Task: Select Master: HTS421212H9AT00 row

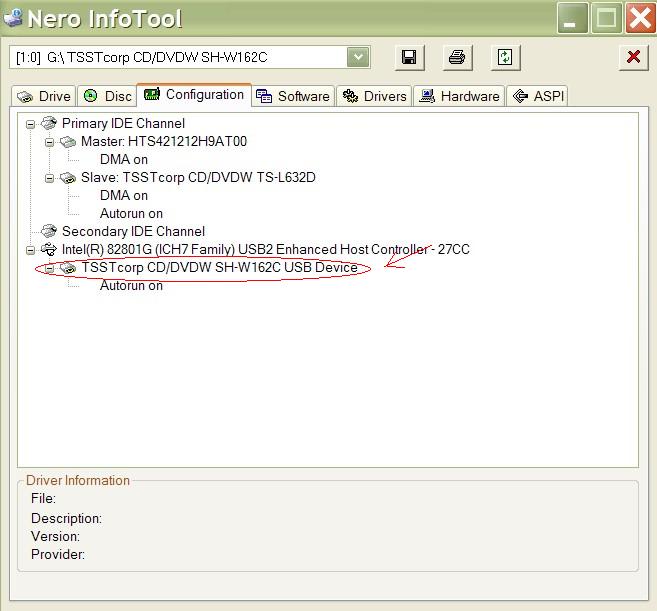Action: coord(164,141)
